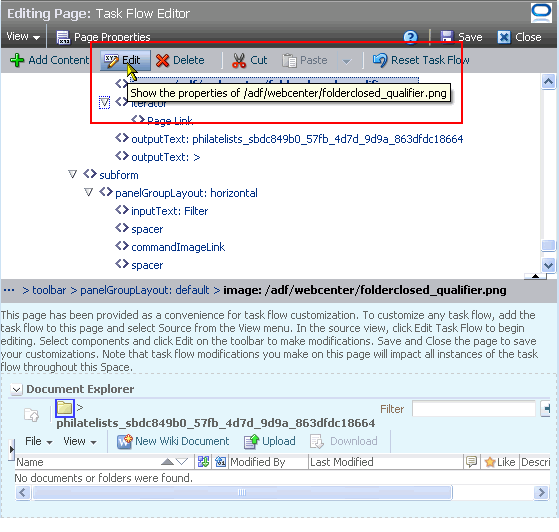Click Reset Task Flow
Viewport: 559px width, 532px height.
tap(421, 60)
